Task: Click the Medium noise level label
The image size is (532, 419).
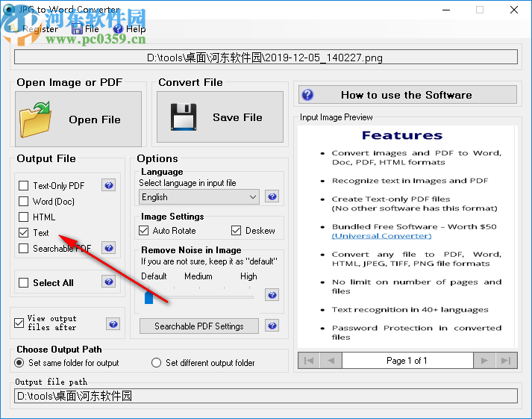Action: click(x=198, y=276)
